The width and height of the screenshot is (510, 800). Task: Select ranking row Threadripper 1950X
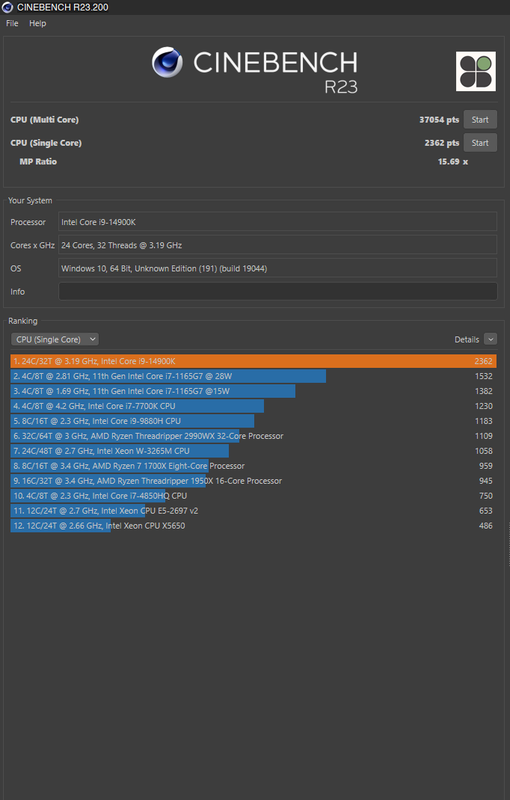[x=253, y=481]
